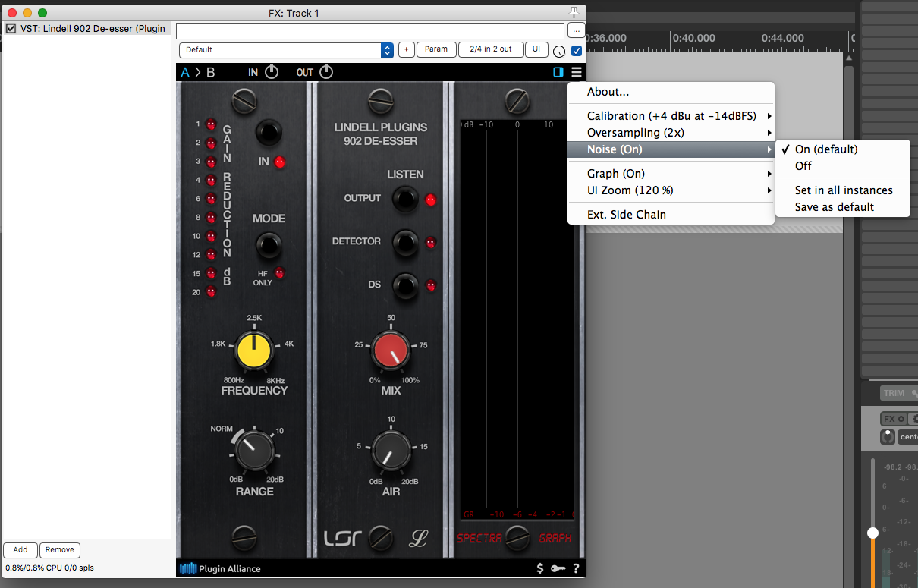Expand the UI Zoom (120 %) submenu
The height and width of the screenshot is (588, 918).
pyautogui.click(x=671, y=190)
